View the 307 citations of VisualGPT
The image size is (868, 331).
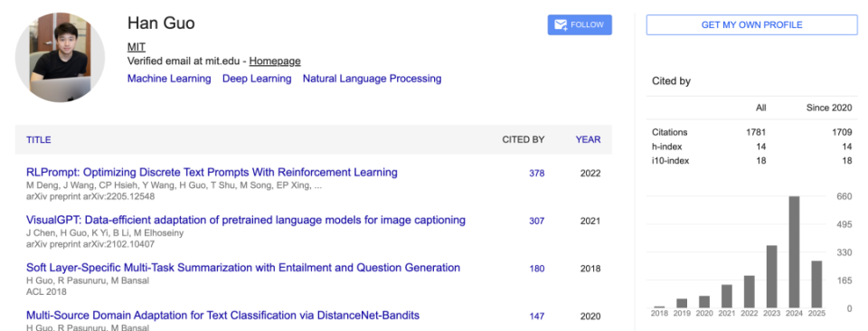(536, 221)
